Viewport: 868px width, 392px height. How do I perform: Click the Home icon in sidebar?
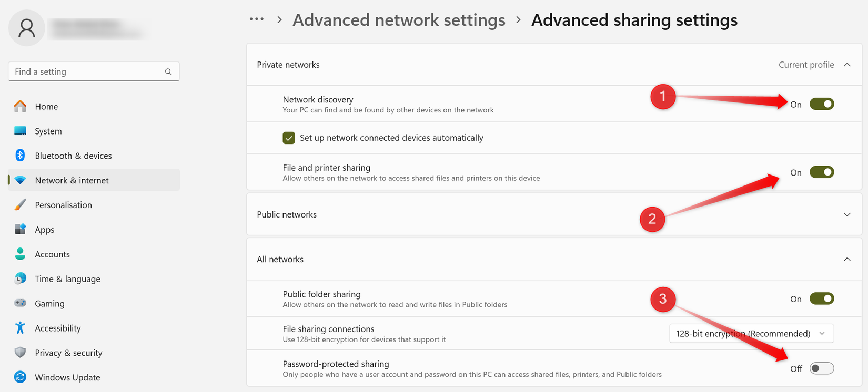pos(20,106)
